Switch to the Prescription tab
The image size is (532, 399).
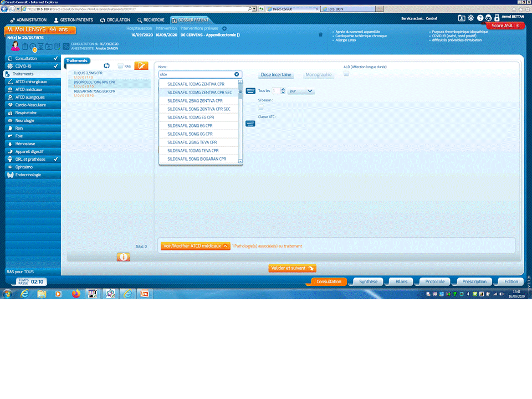[x=474, y=282]
